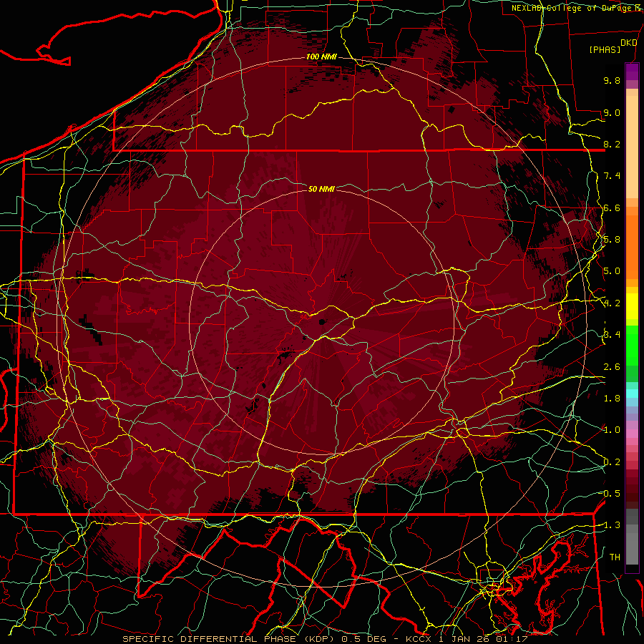Click the KCCX radar site at map center
644x644 pixels.
[322, 321]
